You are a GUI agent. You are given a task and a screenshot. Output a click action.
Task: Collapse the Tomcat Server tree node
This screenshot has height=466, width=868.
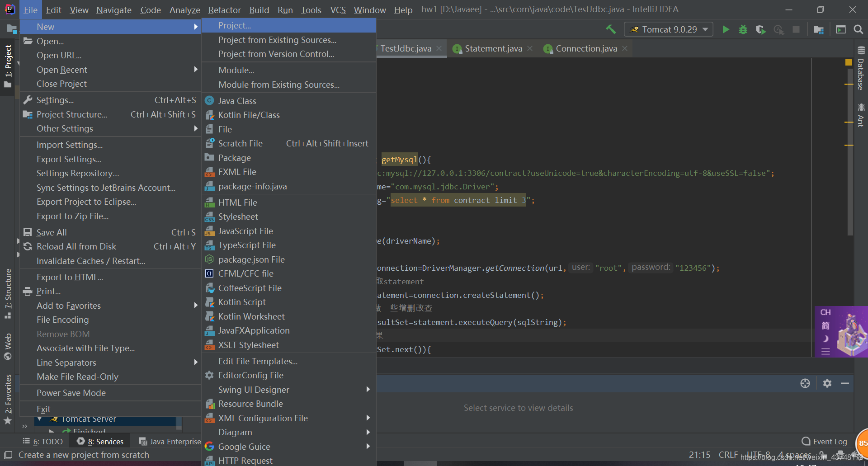point(40,419)
